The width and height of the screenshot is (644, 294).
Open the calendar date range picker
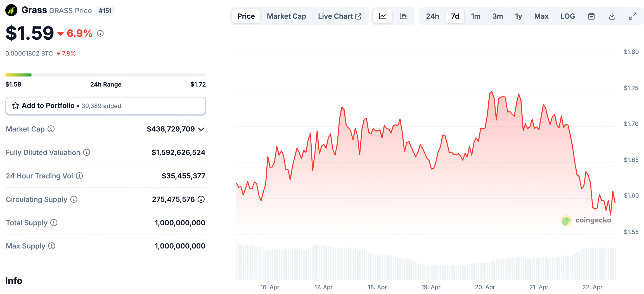click(x=591, y=16)
